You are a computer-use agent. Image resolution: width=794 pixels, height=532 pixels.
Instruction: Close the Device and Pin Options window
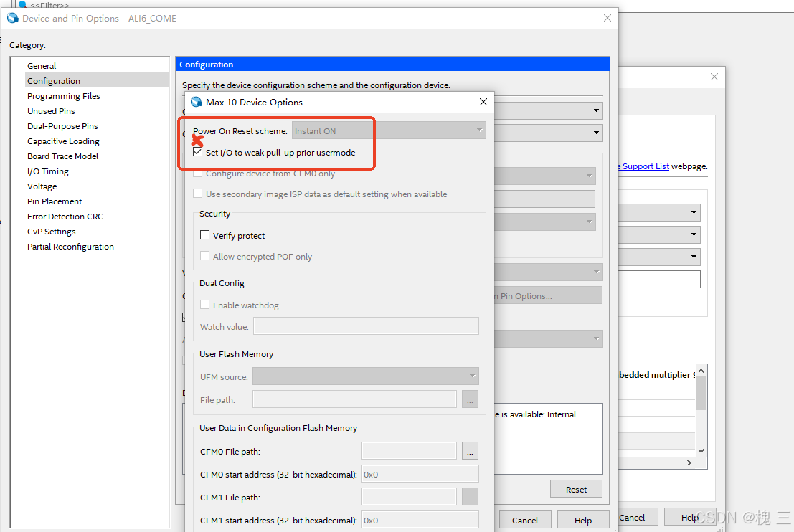(x=607, y=18)
